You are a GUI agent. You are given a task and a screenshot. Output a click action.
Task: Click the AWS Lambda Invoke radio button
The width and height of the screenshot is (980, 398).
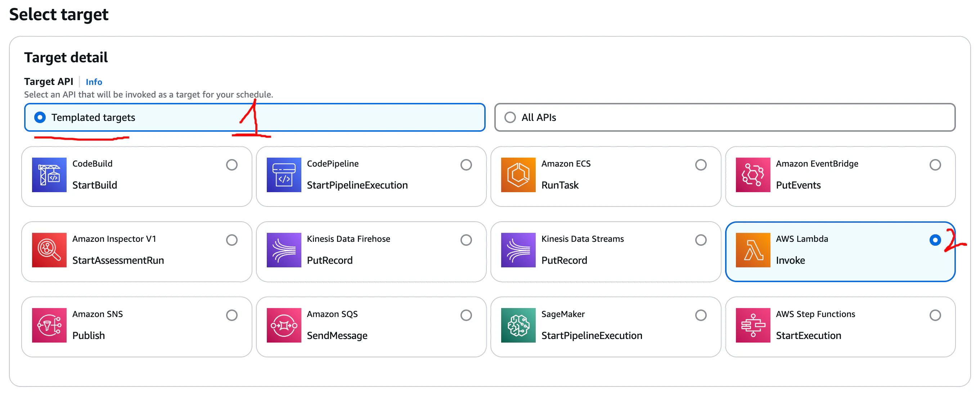click(935, 240)
